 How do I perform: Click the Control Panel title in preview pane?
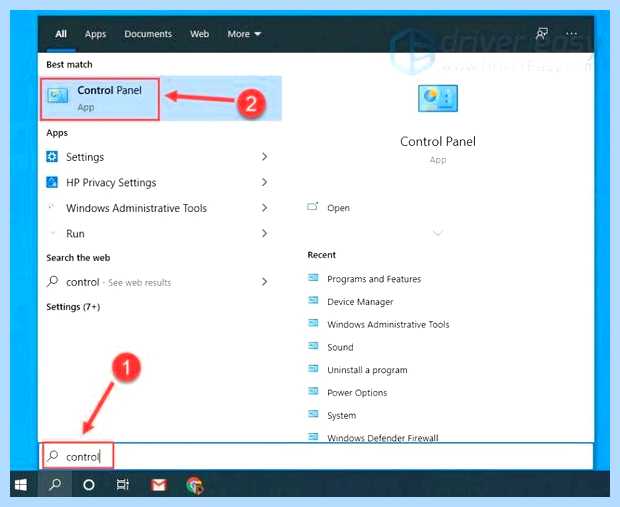click(x=438, y=141)
